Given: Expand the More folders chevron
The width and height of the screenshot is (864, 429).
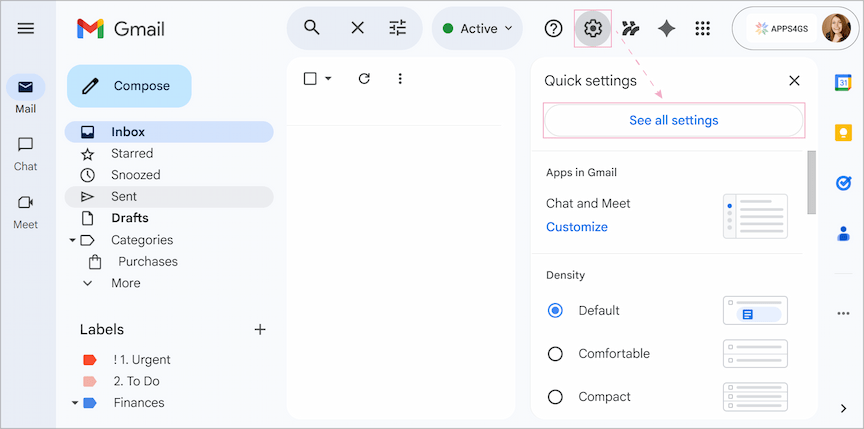Looking at the screenshot, I should 88,283.
